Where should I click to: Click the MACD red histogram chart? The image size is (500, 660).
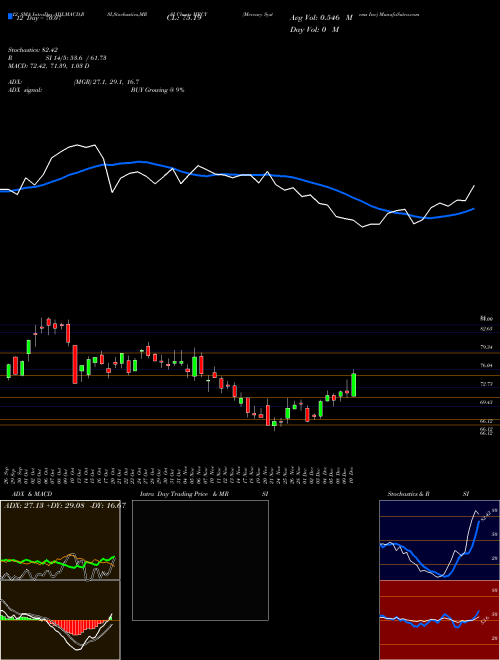60,620
